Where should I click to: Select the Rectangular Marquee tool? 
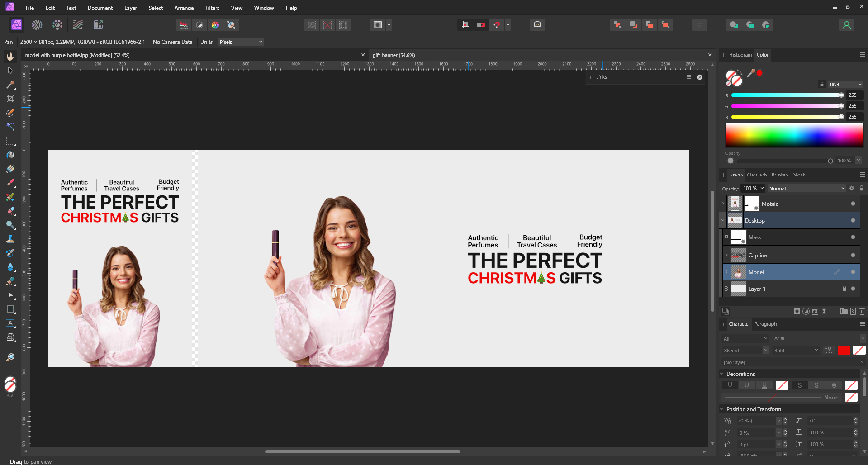pyautogui.click(x=10, y=141)
